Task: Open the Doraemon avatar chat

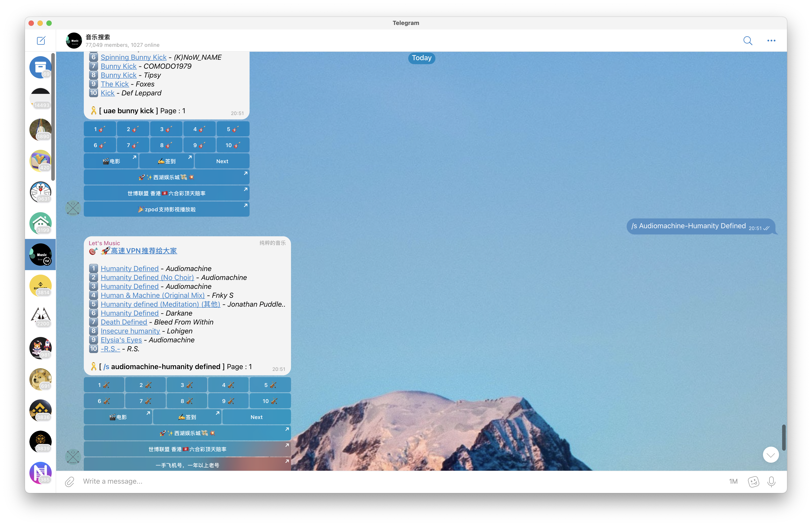Action: click(40, 192)
